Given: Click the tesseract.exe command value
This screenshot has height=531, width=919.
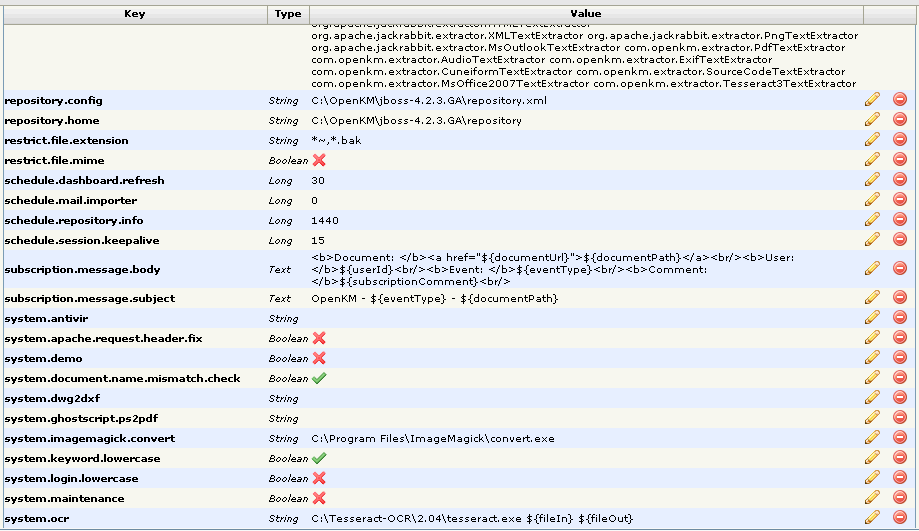Looking at the screenshot, I should (472, 519).
